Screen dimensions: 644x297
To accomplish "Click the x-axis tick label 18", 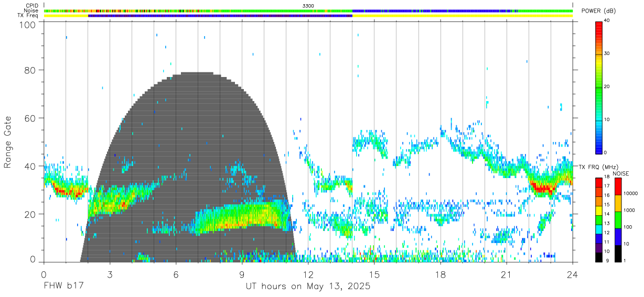I will point(441,274).
